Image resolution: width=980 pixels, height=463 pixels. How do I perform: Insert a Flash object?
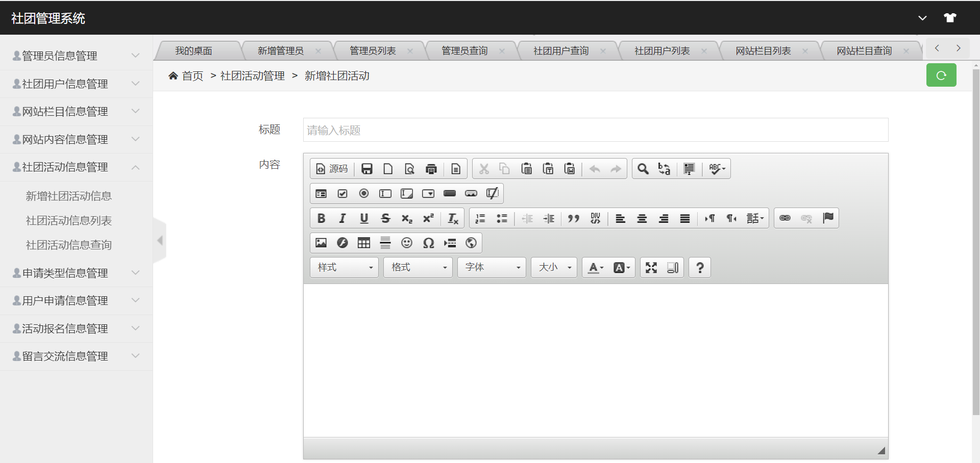click(342, 243)
